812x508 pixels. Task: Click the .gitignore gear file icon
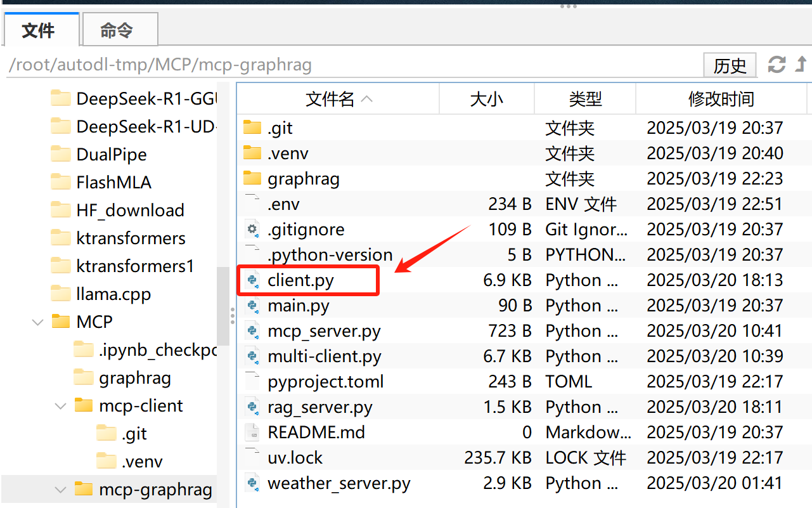pyautogui.click(x=252, y=229)
